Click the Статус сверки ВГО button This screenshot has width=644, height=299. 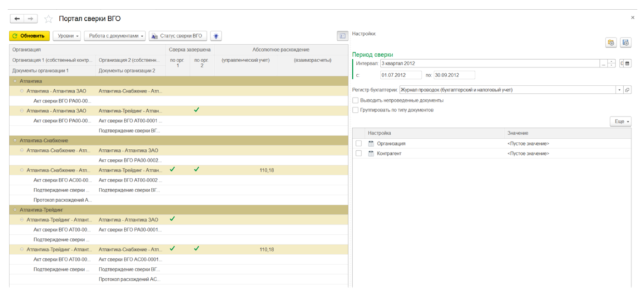(178, 36)
